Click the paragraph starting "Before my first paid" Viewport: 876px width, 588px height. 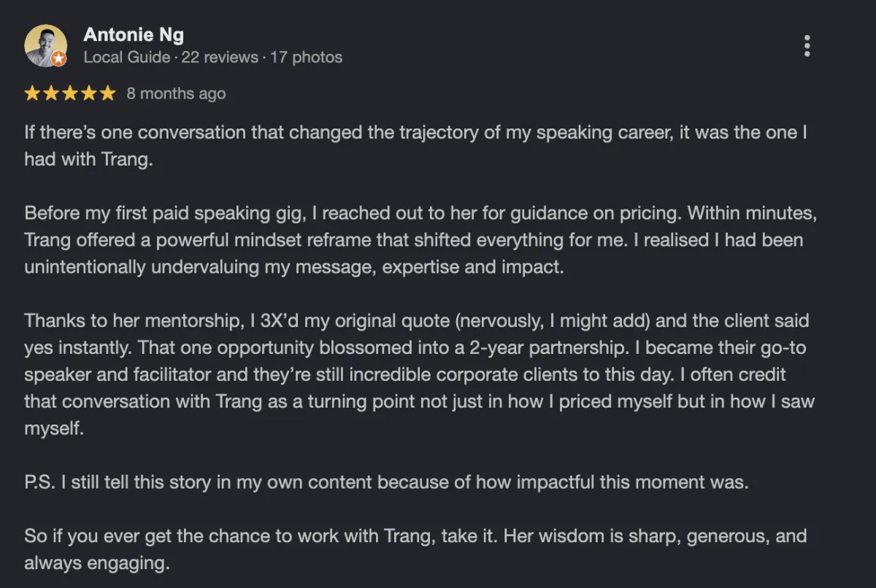tap(415, 240)
